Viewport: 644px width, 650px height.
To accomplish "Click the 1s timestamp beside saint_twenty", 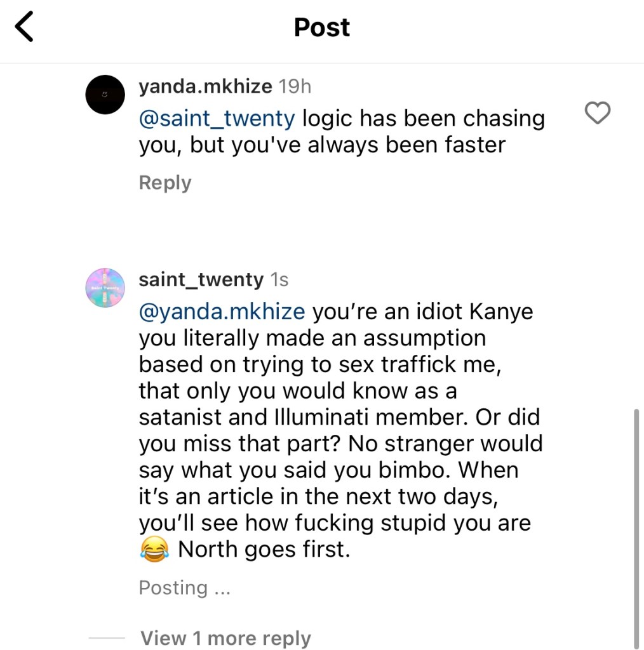I will [280, 279].
